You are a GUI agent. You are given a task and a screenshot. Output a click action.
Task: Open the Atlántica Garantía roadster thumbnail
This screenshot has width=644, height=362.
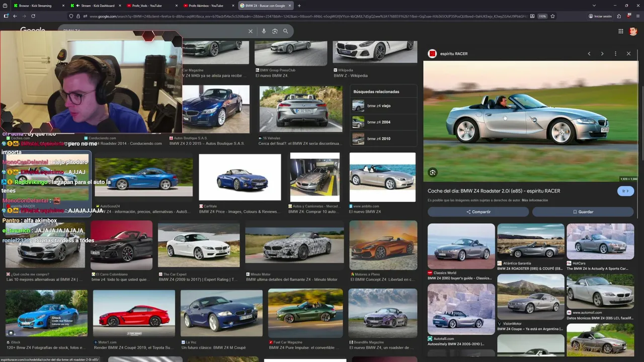[x=531, y=241]
